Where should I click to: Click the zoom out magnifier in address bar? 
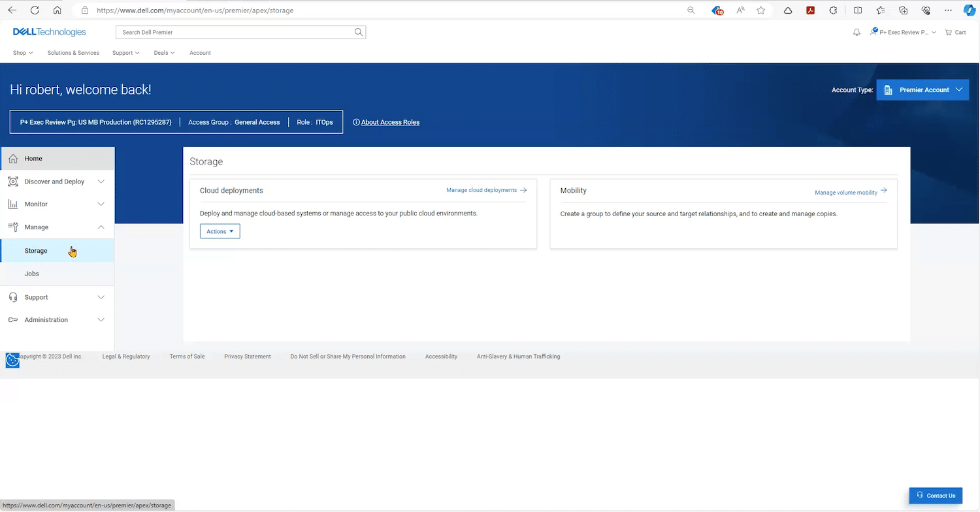[691, 10]
